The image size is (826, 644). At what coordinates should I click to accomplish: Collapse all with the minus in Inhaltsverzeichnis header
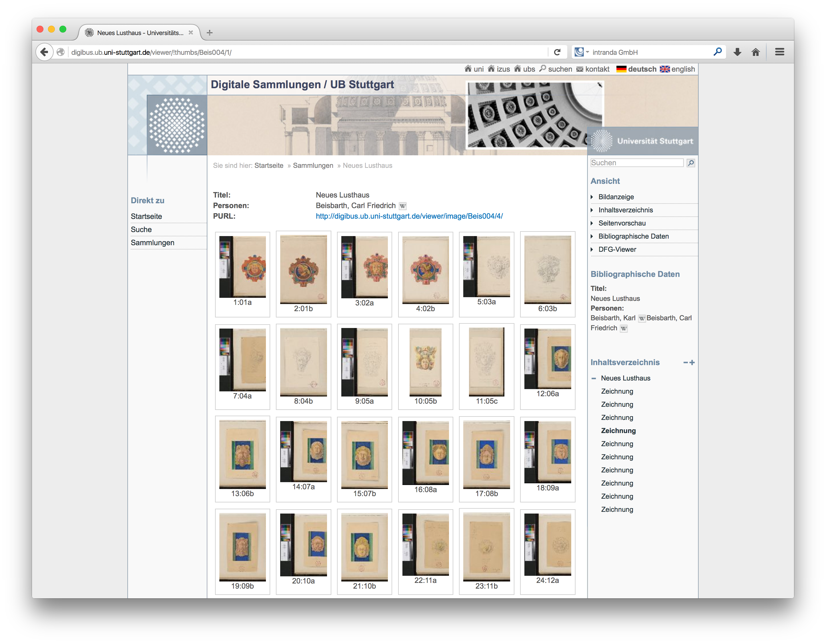(685, 363)
